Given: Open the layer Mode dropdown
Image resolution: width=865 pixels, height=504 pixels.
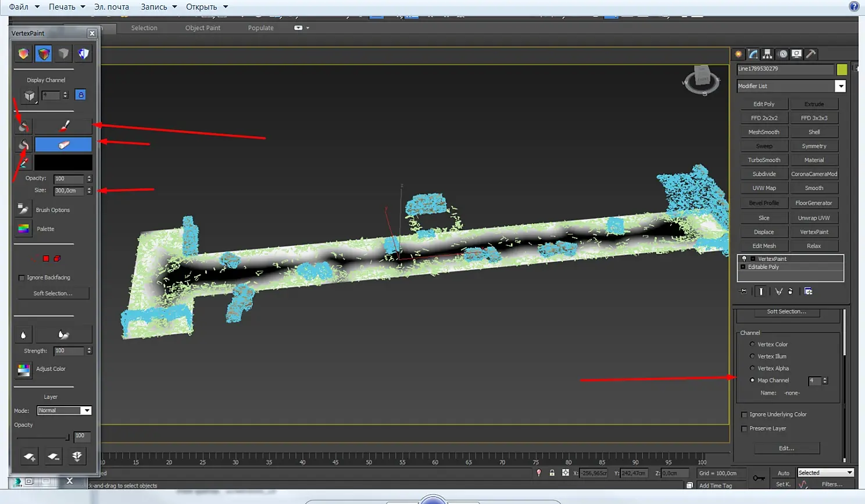Looking at the screenshot, I should click(64, 410).
